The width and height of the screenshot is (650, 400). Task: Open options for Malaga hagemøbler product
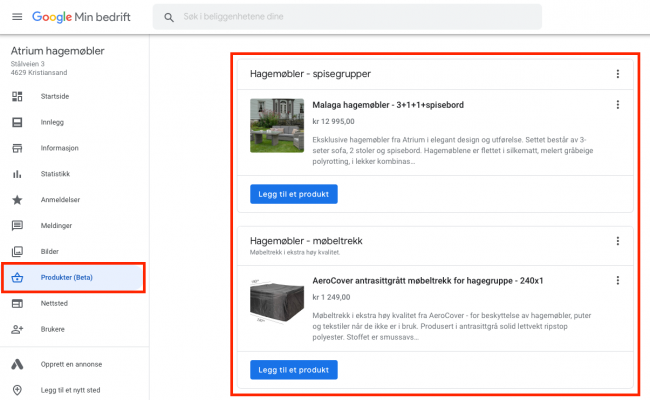[618, 104]
